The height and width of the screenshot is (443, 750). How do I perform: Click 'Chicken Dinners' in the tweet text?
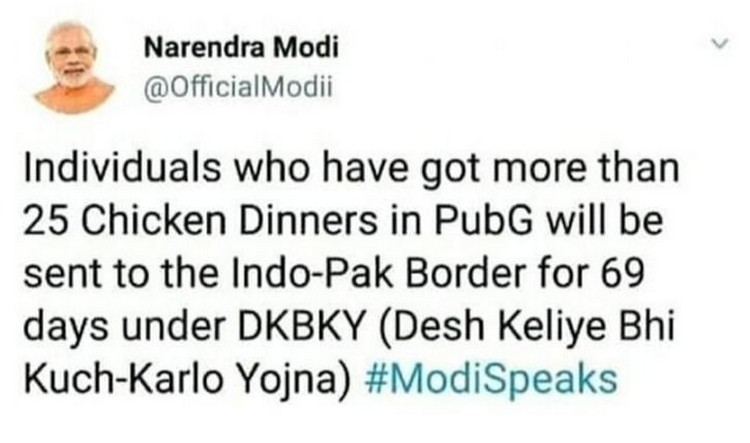pos(229,221)
